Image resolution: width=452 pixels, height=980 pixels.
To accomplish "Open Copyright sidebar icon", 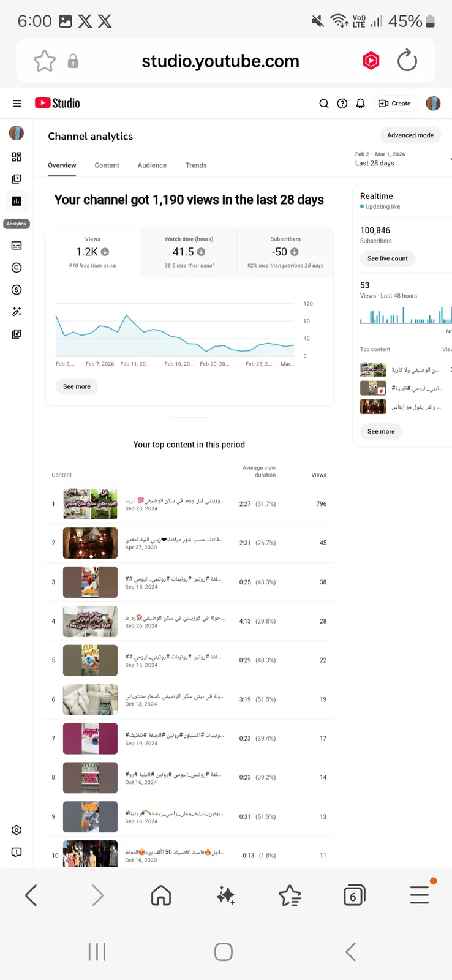I will point(17,268).
